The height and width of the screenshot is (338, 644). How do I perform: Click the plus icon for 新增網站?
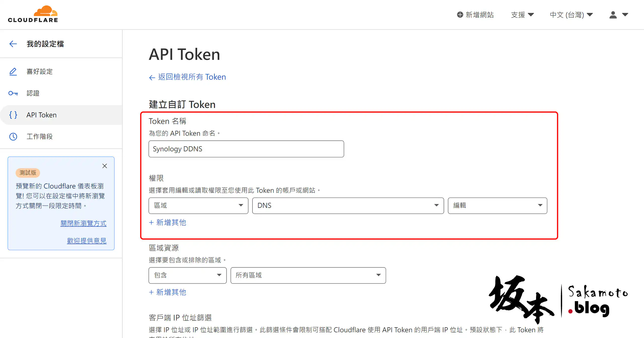tap(460, 15)
